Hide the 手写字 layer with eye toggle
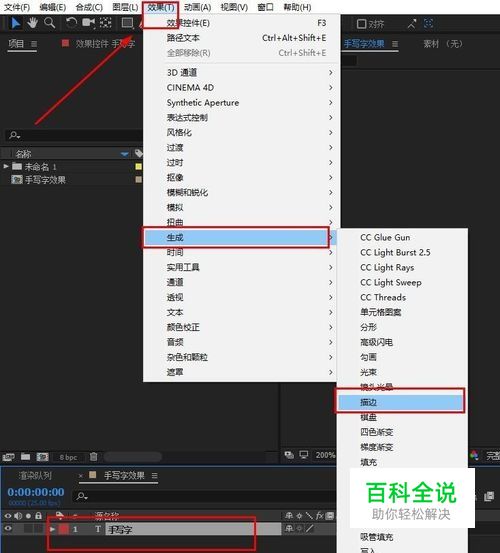The image size is (500, 553). (x=8, y=529)
